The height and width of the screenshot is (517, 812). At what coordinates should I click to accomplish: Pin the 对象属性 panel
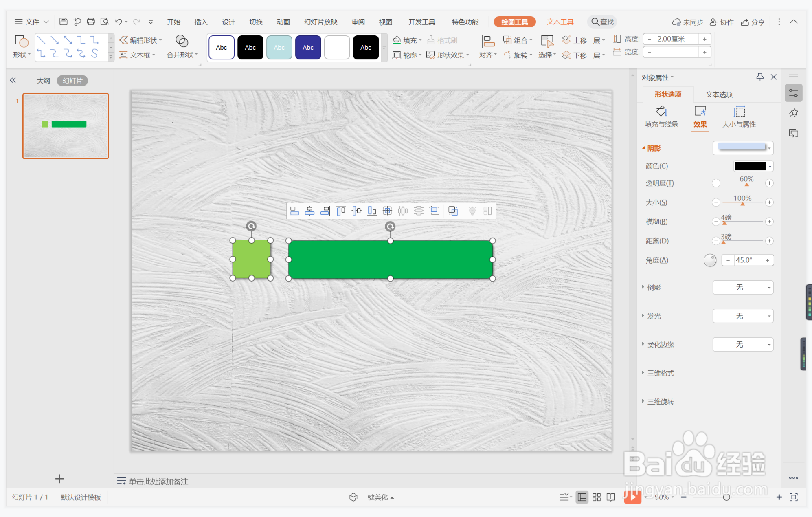pyautogui.click(x=760, y=77)
